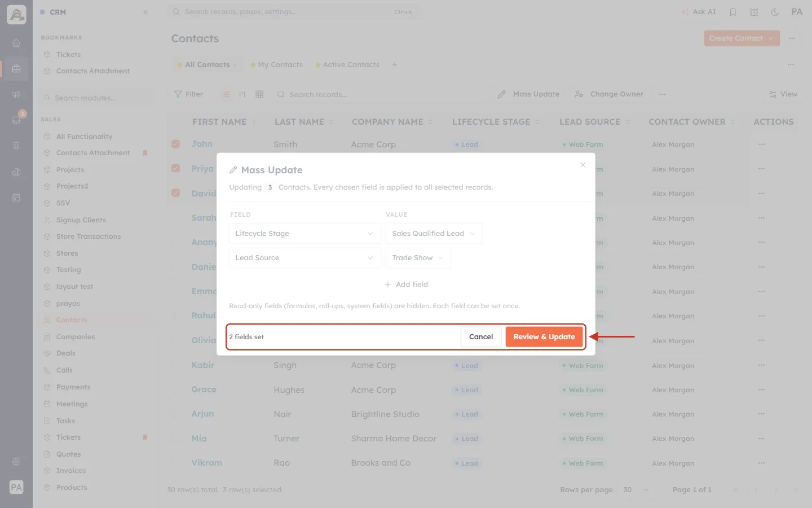Viewport: 812px width, 508px height.
Task: Open the bookmark icon in header
Action: coord(733,12)
